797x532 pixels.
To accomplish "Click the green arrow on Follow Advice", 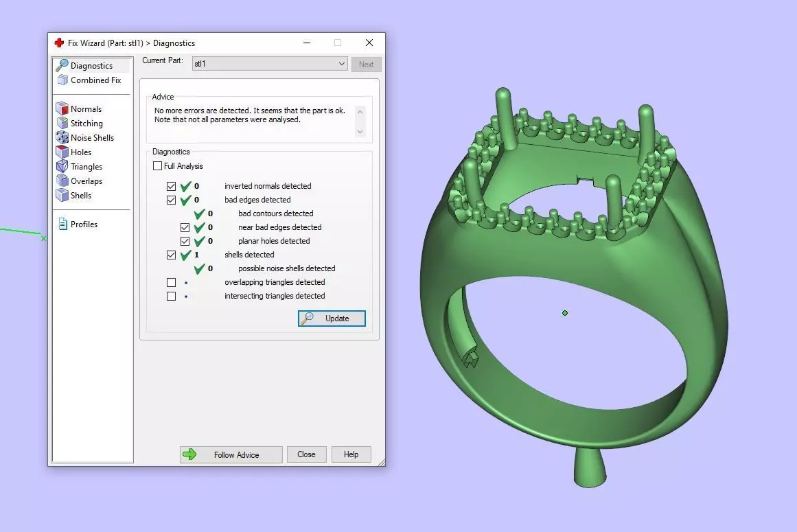I will click(x=189, y=454).
